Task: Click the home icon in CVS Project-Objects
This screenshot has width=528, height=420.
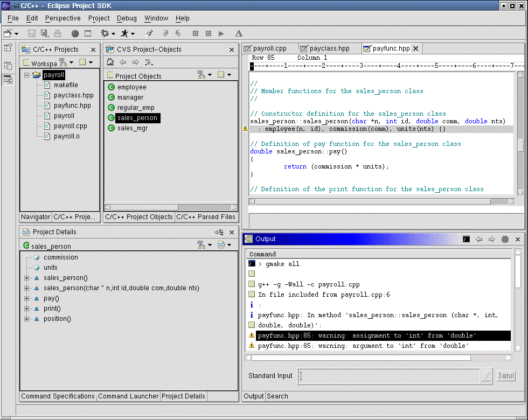Action: [110, 62]
